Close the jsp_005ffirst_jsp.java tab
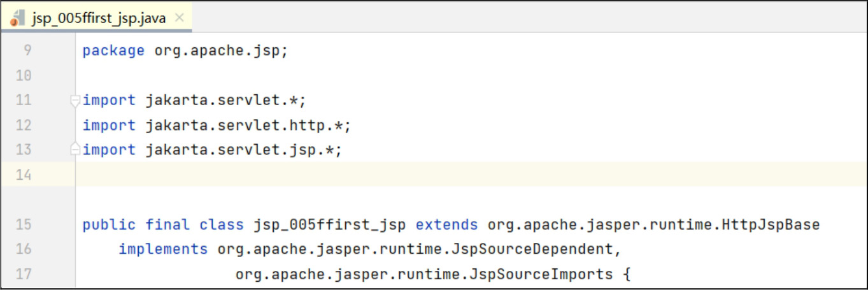The height and width of the screenshot is (290, 868). (180, 18)
